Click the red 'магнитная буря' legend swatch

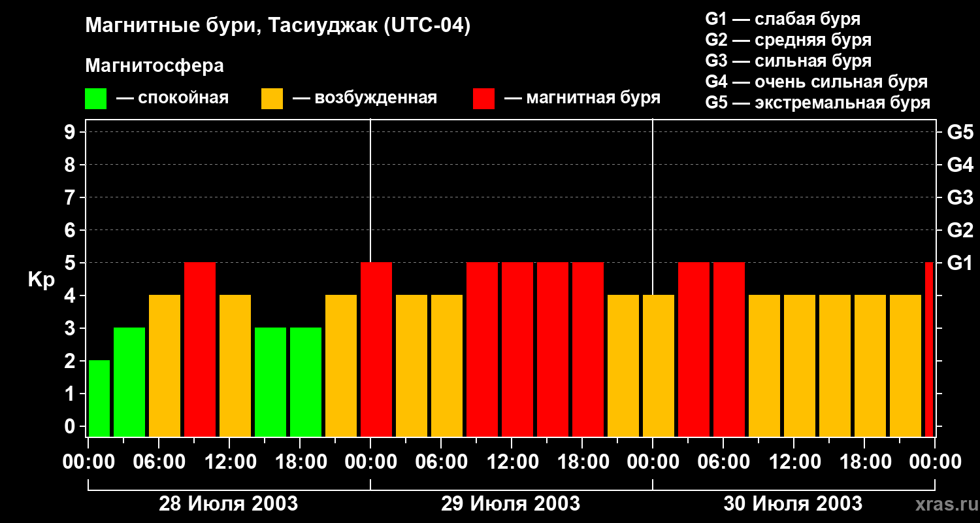pyautogui.click(x=483, y=98)
